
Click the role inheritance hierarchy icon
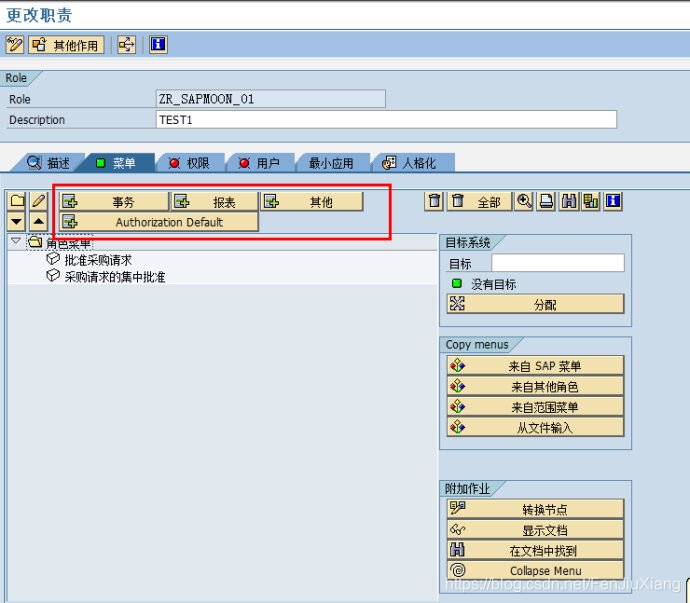[x=126, y=44]
